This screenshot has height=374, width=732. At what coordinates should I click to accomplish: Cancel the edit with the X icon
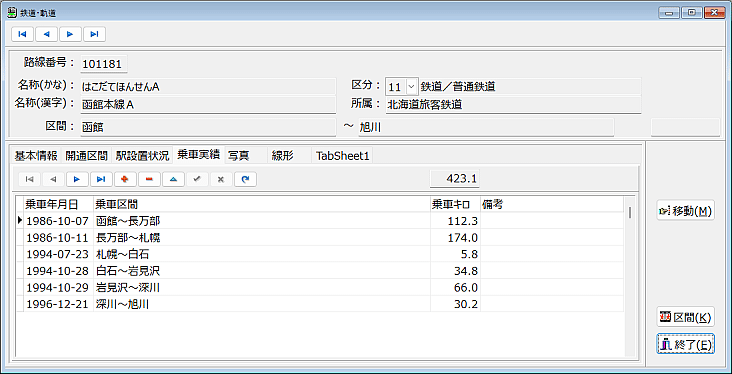(x=221, y=179)
